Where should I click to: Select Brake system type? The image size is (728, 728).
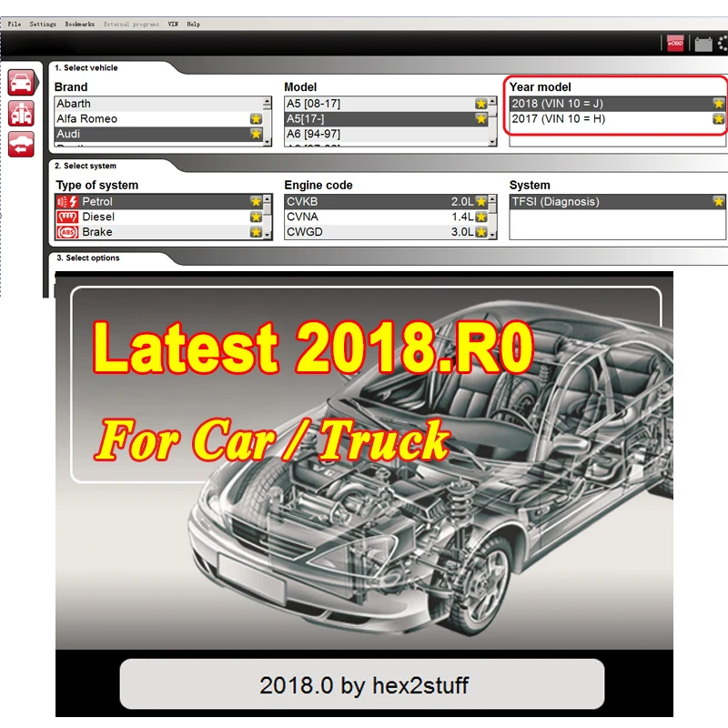click(x=158, y=232)
